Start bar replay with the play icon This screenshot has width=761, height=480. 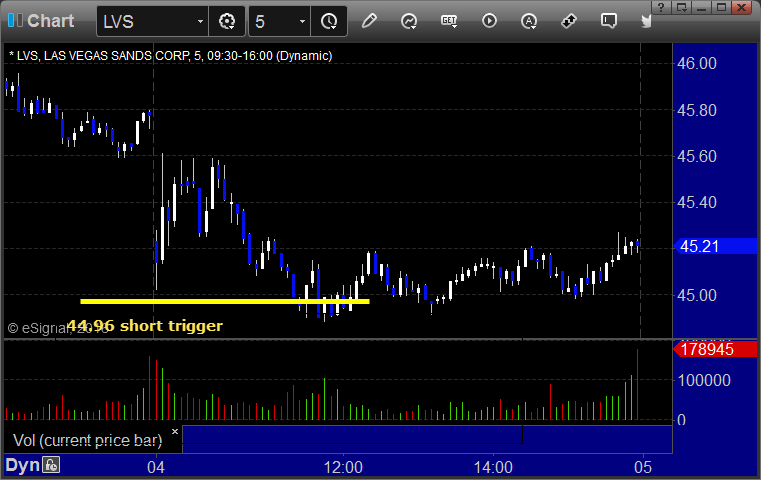point(489,21)
